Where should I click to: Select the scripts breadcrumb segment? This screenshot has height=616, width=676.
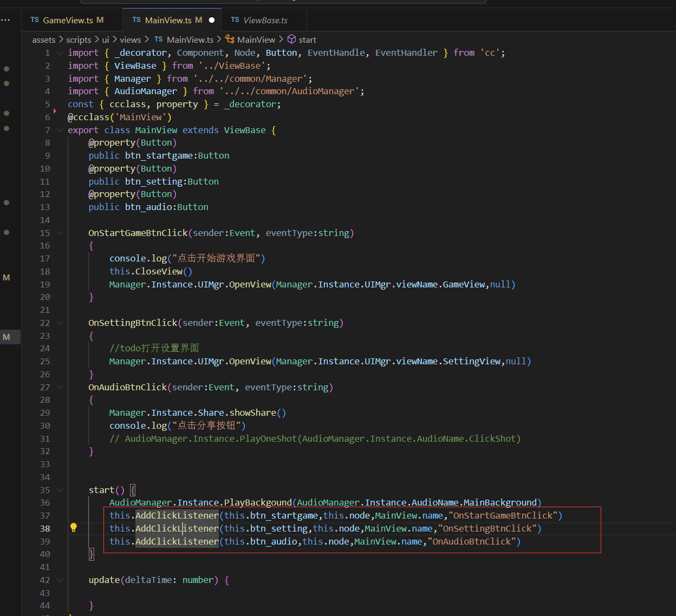(79, 40)
